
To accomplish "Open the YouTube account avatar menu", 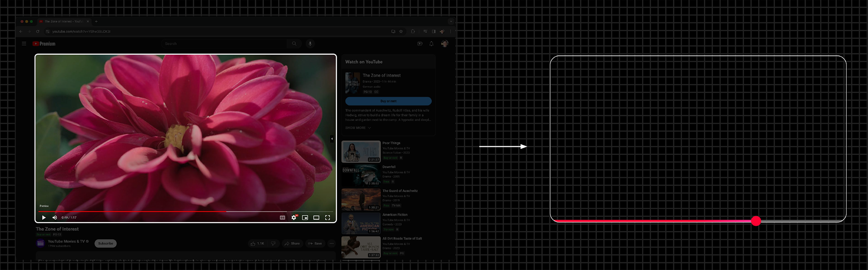I will 445,44.
